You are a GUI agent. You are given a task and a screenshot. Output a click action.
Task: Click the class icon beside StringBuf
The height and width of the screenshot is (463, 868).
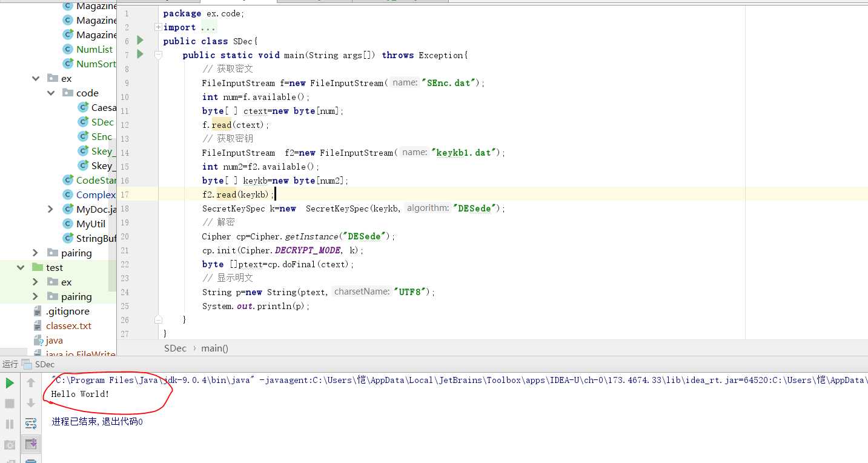click(68, 238)
